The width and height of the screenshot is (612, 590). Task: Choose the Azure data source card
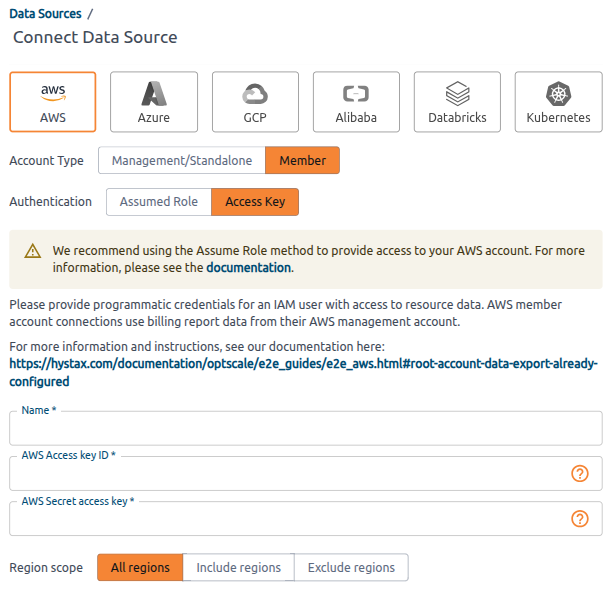pos(154,102)
